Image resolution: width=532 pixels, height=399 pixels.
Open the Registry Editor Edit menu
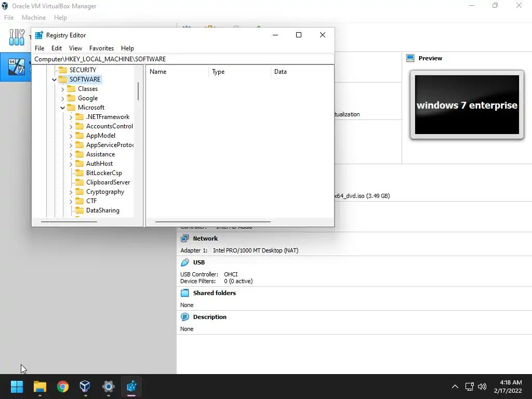[56, 48]
